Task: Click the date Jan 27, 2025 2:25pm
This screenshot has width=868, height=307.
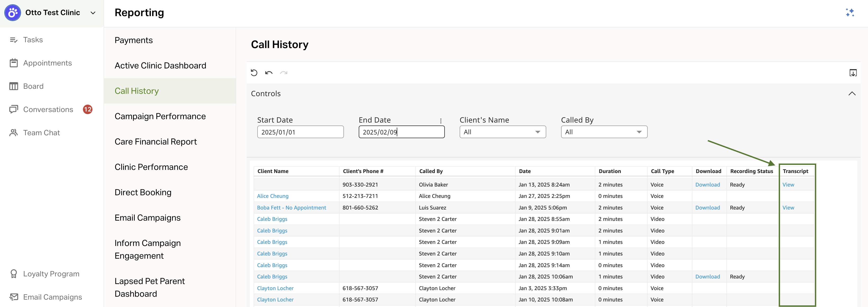Action: pos(544,196)
